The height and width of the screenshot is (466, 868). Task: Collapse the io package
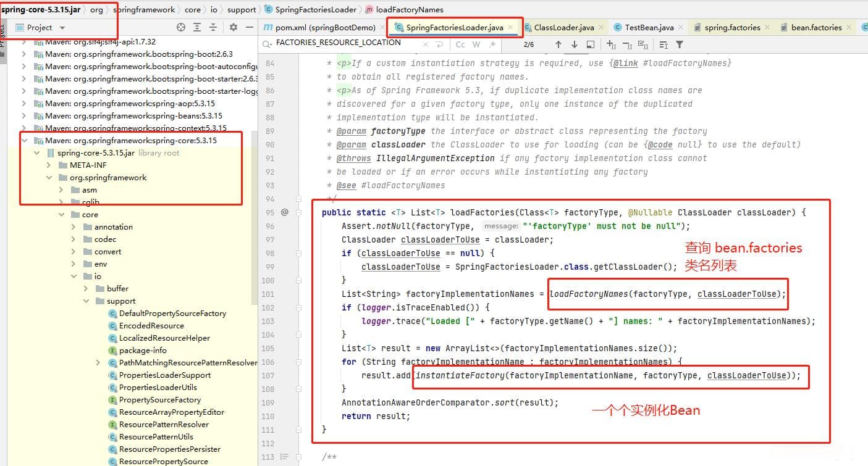pyautogui.click(x=74, y=276)
